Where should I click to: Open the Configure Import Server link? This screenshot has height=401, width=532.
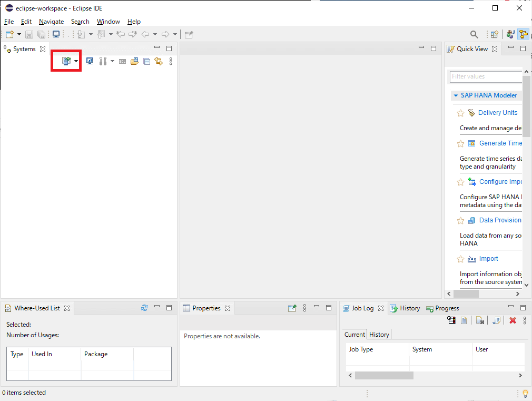500,181
